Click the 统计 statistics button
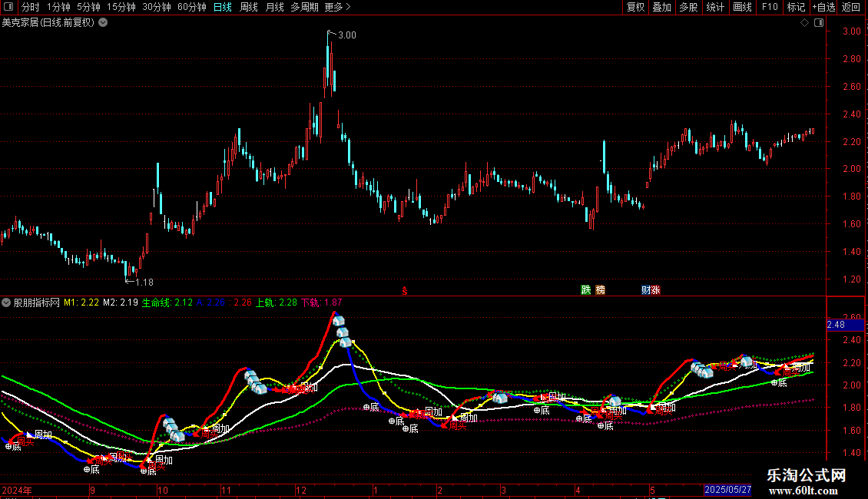Image resolution: width=868 pixels, height=499 pixels. point(714,7)
